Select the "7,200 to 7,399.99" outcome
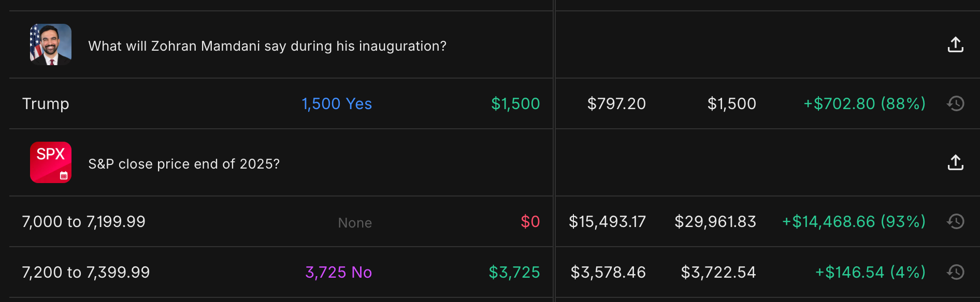The width and height of the screenshot is (980, 302). click(x=86, y=272)
